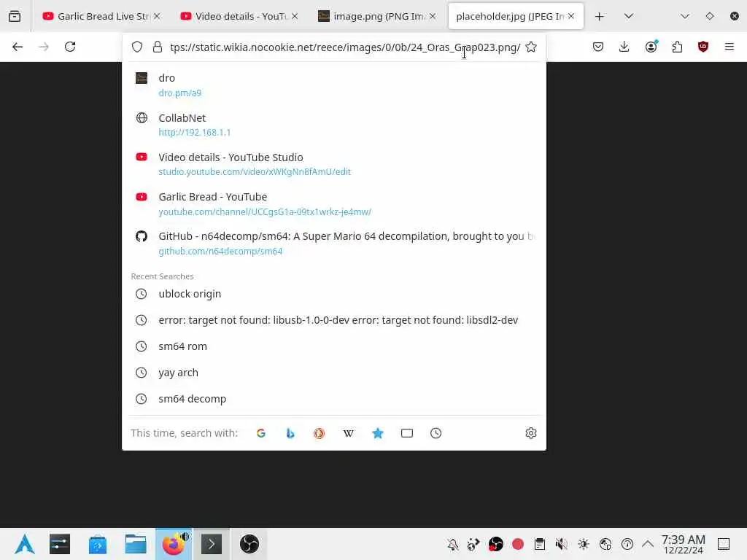
Task: Open the clock showing 7:39 AM
Action: click(x=683, y=544)
